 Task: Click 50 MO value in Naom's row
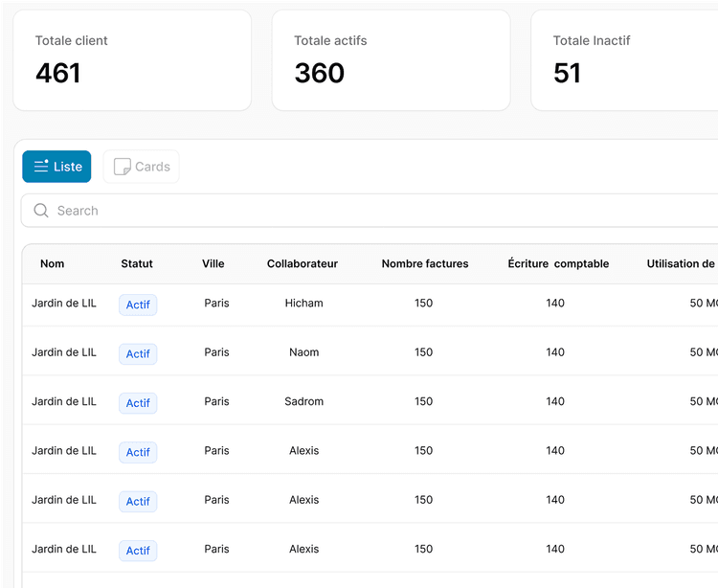click(704, 352)
